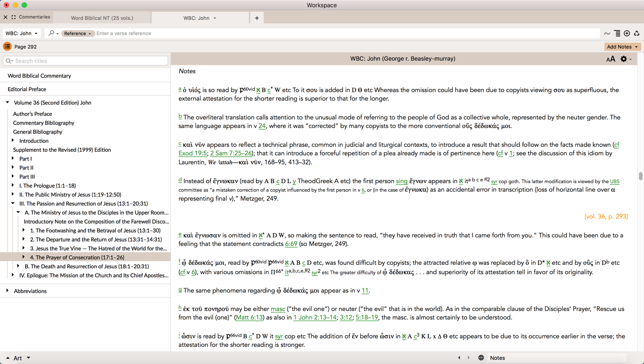
Task: Expand 1. The Footwashing and the Betrayal
Action: [24, 230]
